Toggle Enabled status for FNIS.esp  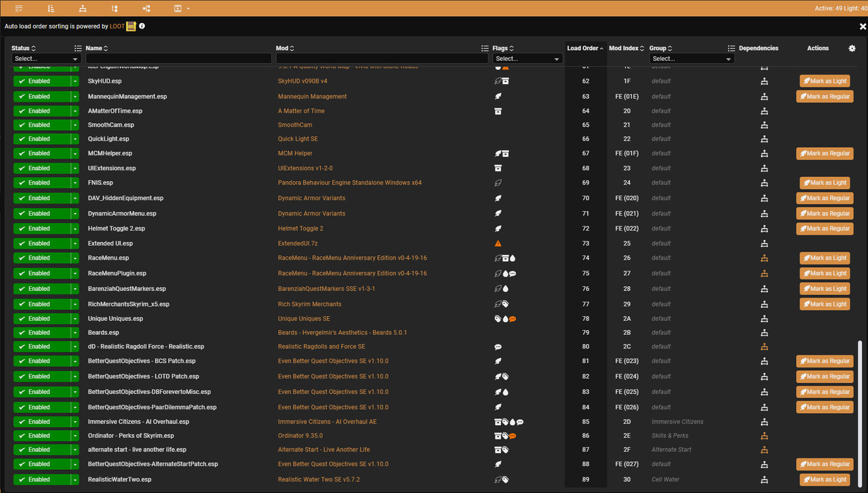pyautogui.click(x=41, y=182)
